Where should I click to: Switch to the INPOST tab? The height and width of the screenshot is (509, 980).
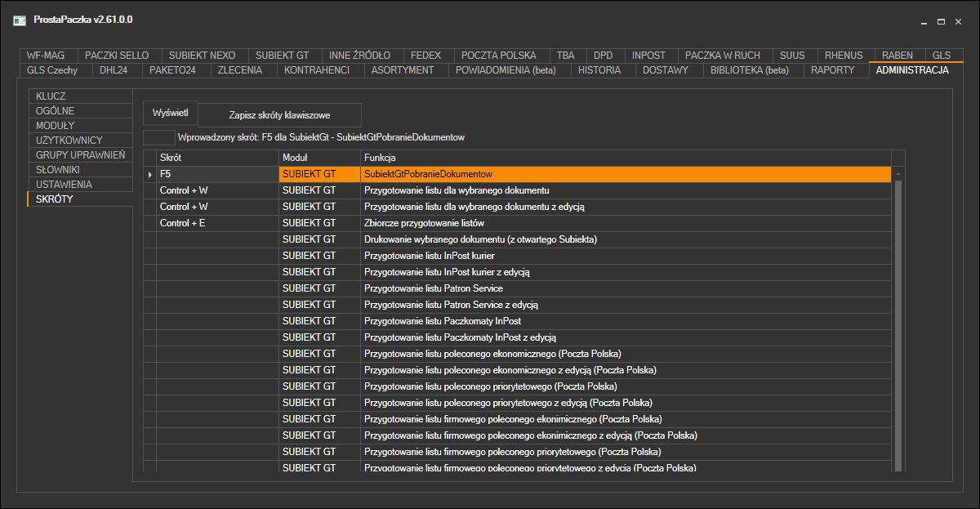(648, 56)
